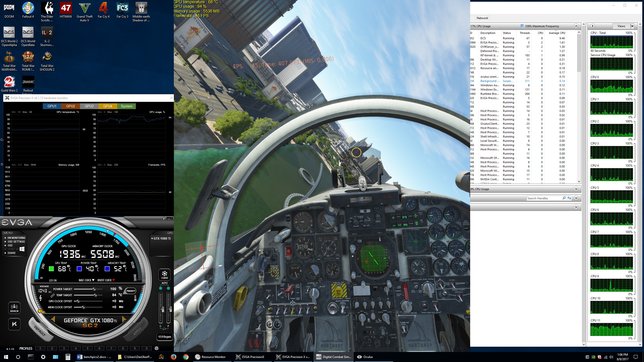
Task: Click the yellow overvoltage bolt badge
Action: (40, 311)
